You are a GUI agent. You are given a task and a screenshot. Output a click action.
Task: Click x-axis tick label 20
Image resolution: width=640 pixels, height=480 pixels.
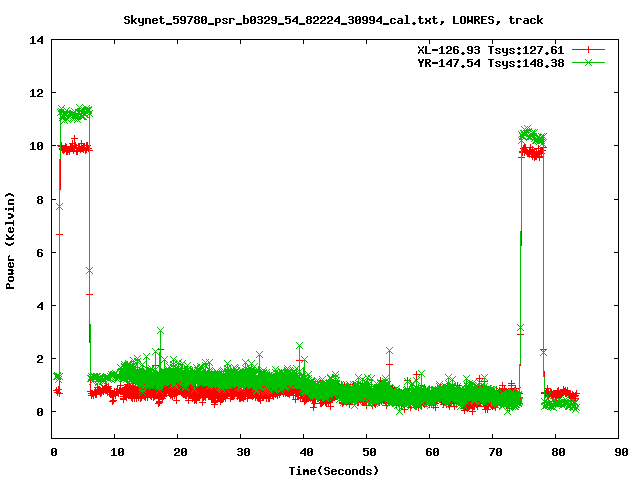[180, 452]
